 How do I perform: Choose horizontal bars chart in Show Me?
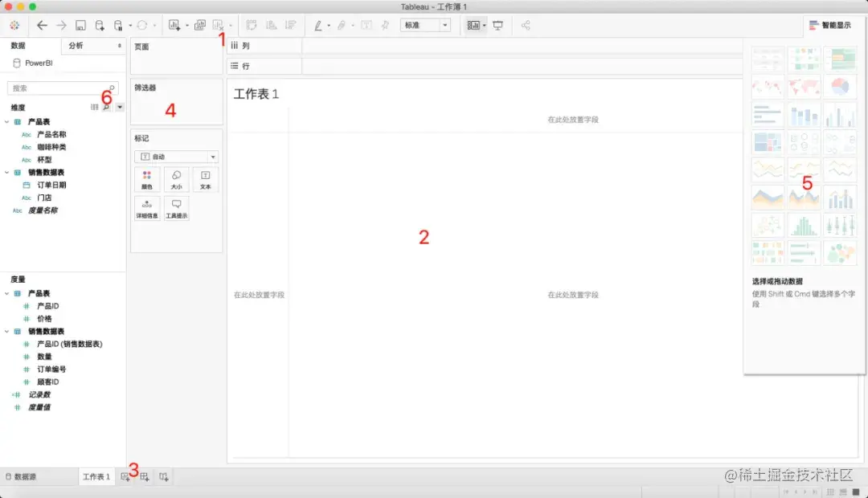[x=768, y=115]
